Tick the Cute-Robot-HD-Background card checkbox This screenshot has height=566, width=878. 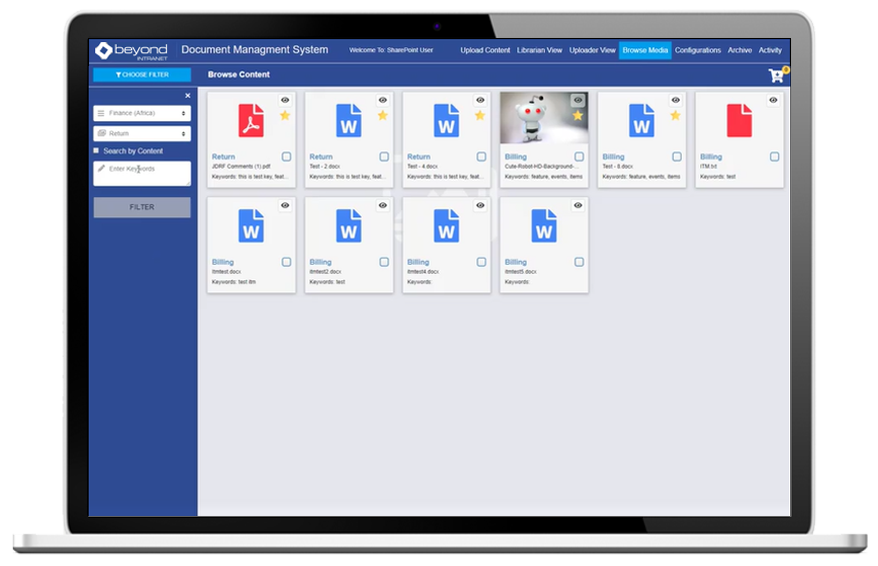coord(579,157)
